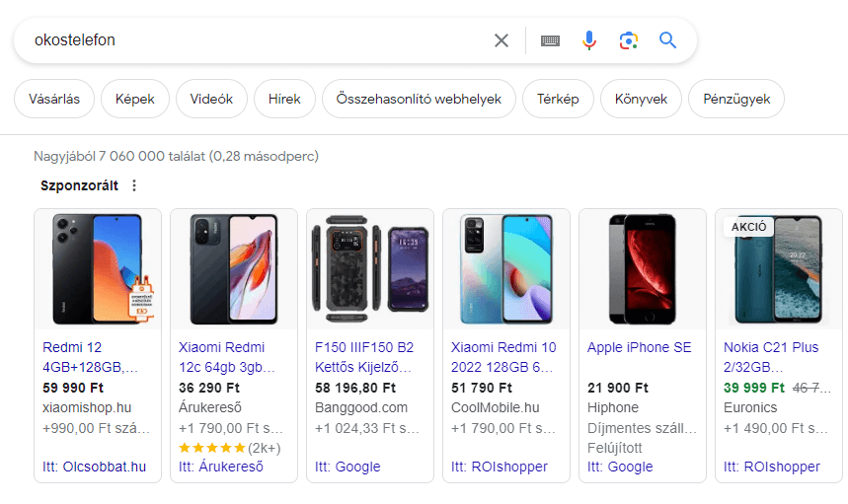Filter results by Vásárlás
The image size is (848, 504).
click(x=54, y=99)
